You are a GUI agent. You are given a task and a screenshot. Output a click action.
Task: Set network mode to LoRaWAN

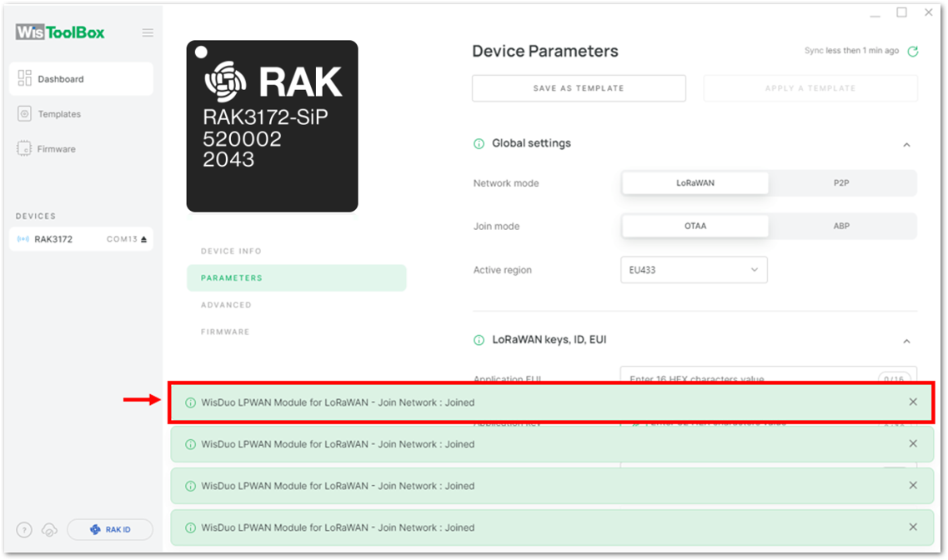coord(695,183)
